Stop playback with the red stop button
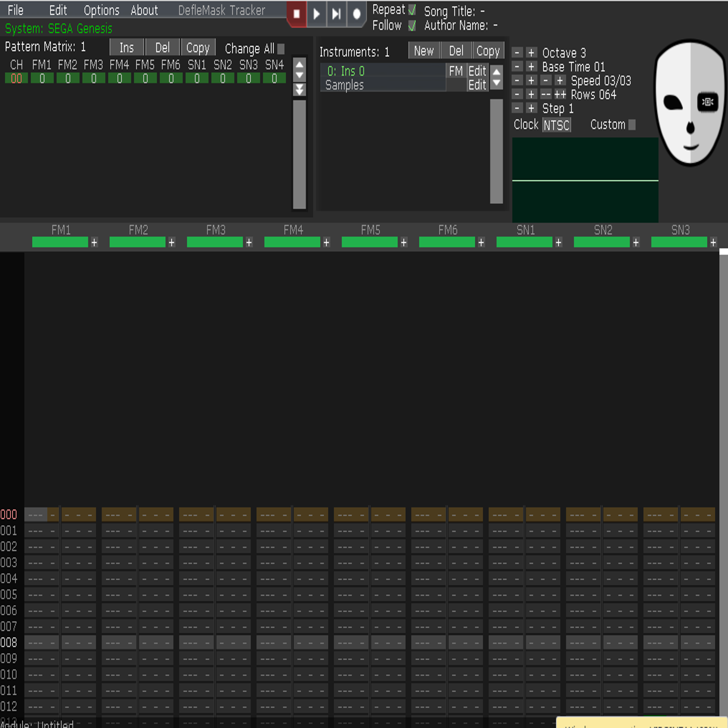The image size is (728, 728). coord(296,14)
